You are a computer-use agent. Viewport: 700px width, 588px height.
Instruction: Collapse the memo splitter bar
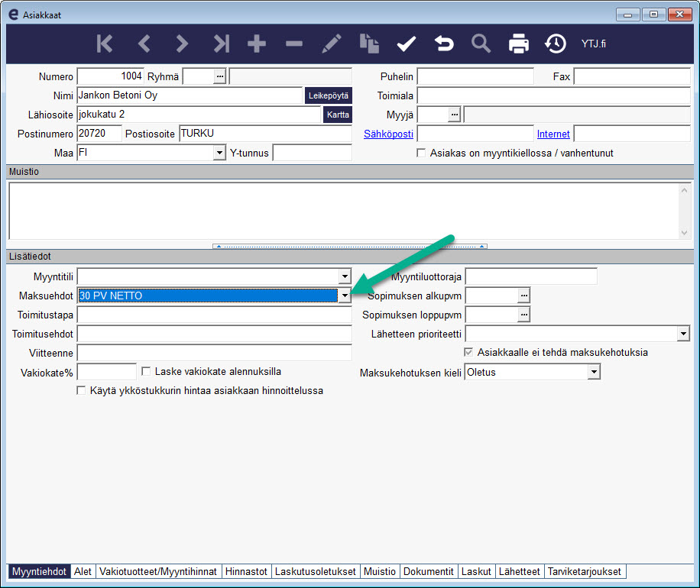[x=350, y=246]
